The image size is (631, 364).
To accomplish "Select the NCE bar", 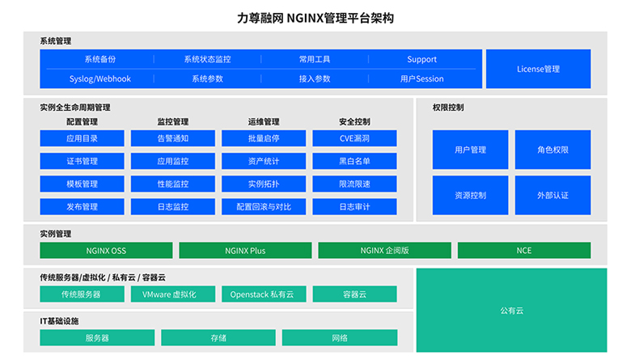I will (x=524, y=250).
